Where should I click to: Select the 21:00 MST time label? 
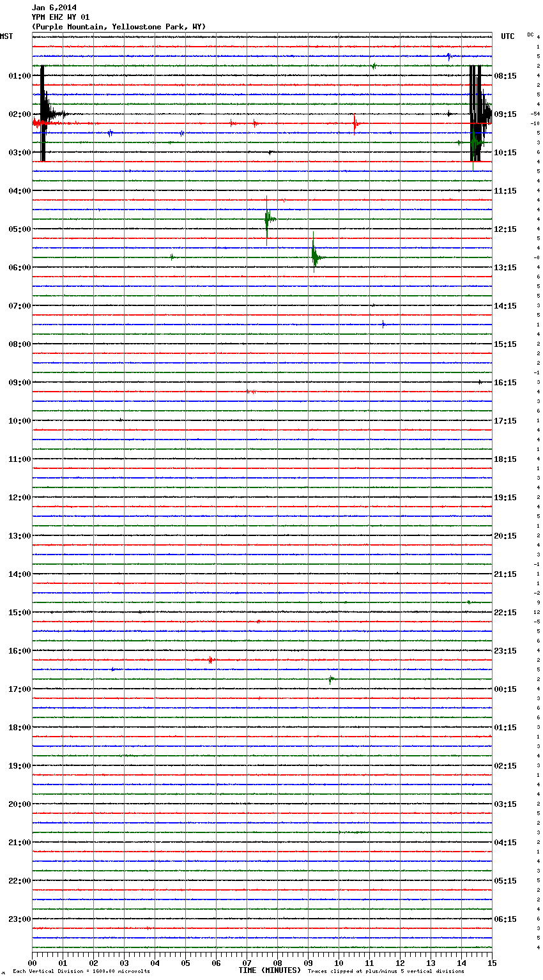(20, 843)
